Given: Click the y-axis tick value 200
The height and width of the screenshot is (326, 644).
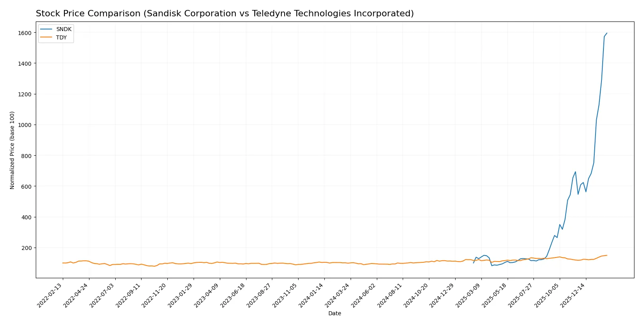Looking at the screenshot, I should 26,248.
